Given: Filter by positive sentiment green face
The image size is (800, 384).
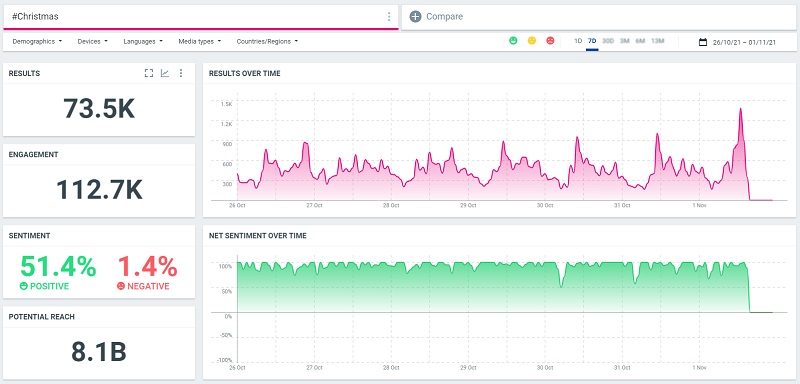Looking at the screenshot, I should coord(513,41).
